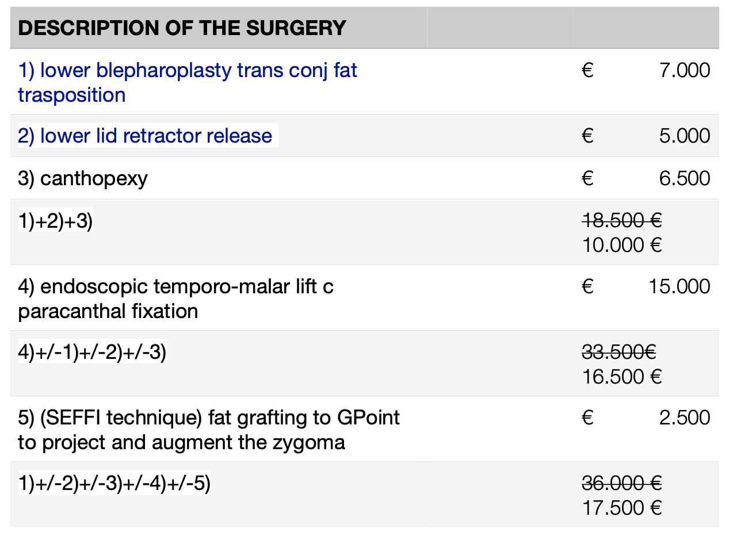Viewport: 756px width, 536px height.
Task: Click the 4)+/-1)+/-2)+/-3) combination label
Action: click(92, 352)
